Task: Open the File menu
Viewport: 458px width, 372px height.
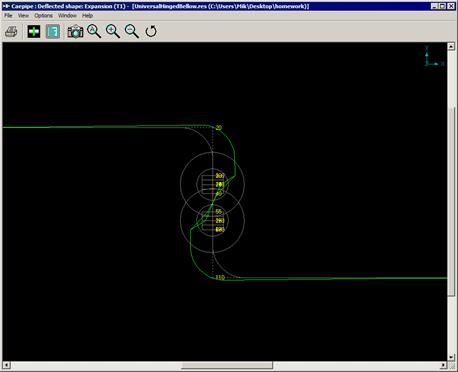Action: 8,16
